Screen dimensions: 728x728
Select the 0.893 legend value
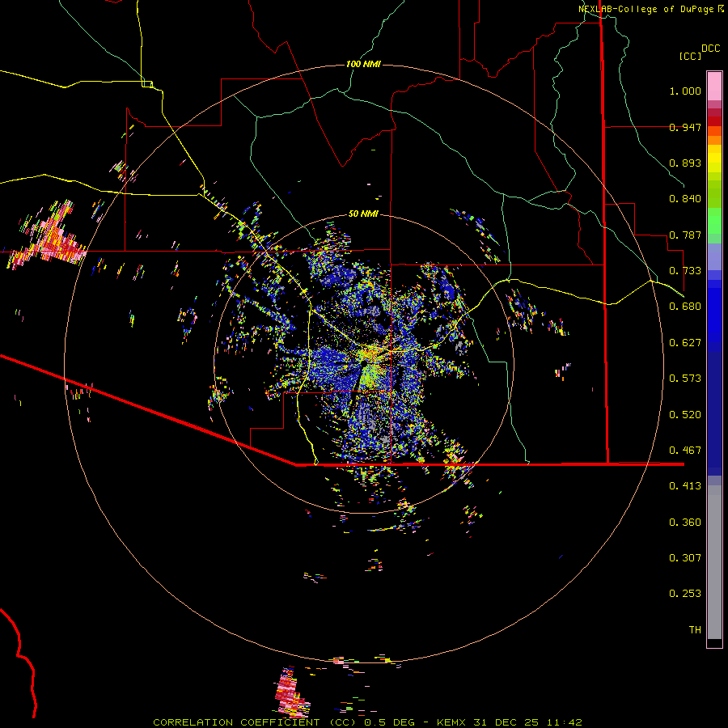click(x=685, y=163)
